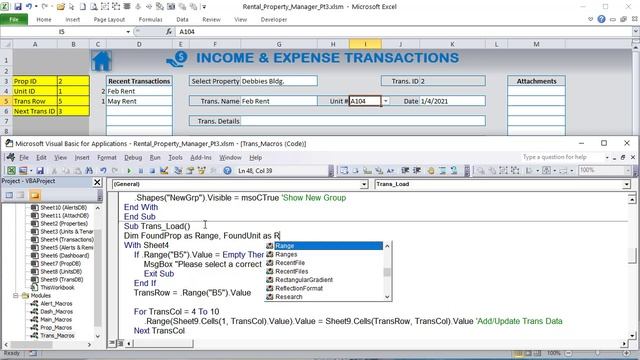640x360 pixels.
Task: Close the Project - VBAProject pane
Action: pos(97,182)
